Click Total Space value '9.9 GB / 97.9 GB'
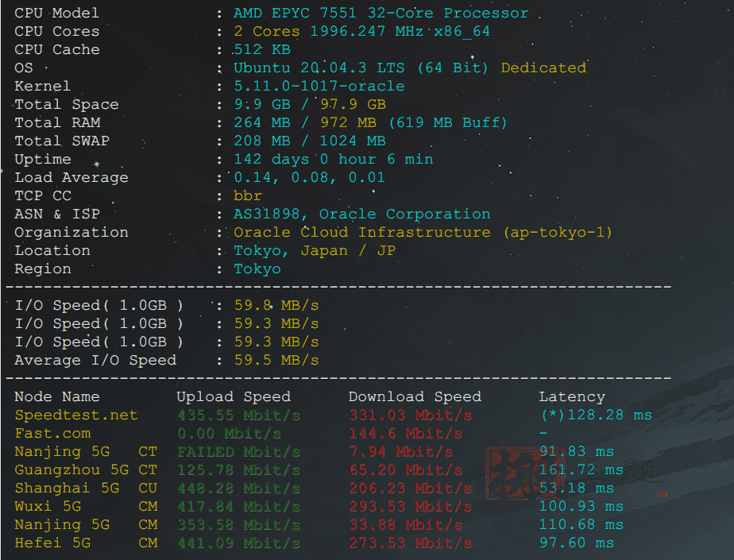734x560 pixels. click(x=310, y=104)
